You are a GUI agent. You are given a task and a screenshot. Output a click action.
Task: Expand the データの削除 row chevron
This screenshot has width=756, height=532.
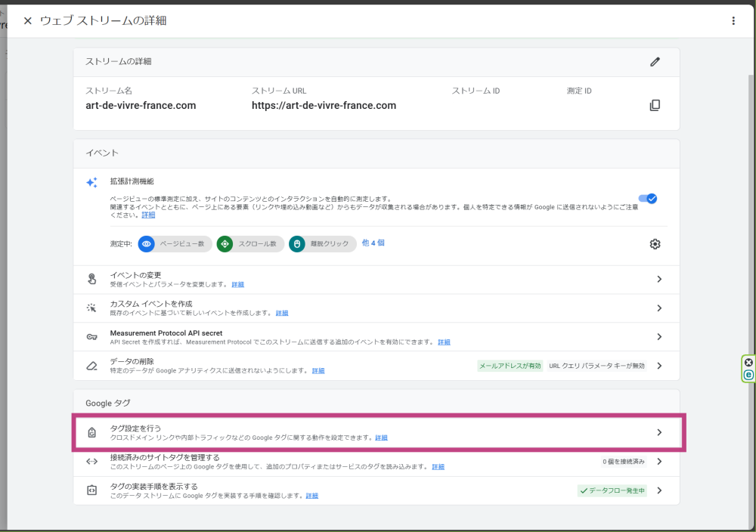(x=659, y=366)
